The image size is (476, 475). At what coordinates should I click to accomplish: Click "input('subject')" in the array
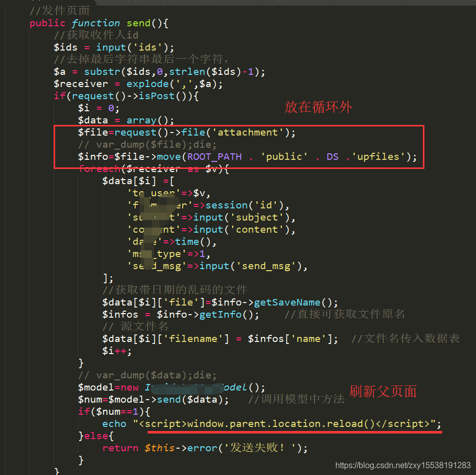pyautogui.click(x=242, y=218)
